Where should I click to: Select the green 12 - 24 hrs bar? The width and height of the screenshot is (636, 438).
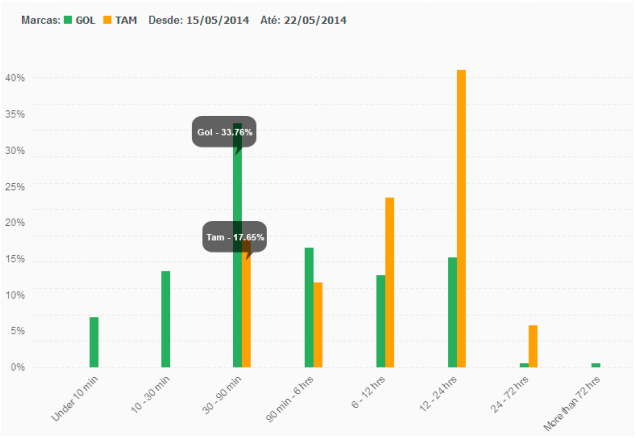452,312
